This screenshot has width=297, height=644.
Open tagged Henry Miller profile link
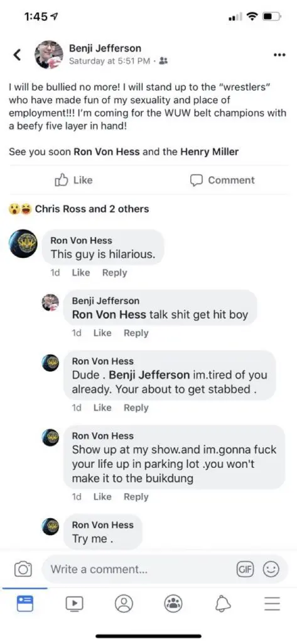click(209, 152)
